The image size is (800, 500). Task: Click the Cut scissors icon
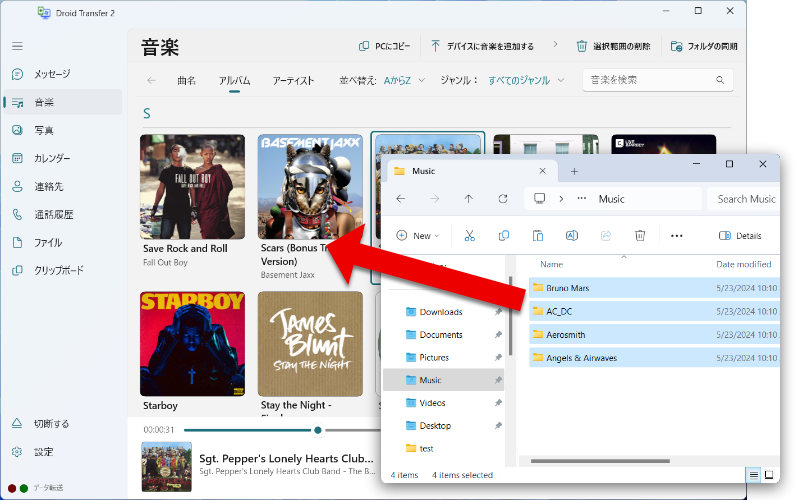coord(469,236)
